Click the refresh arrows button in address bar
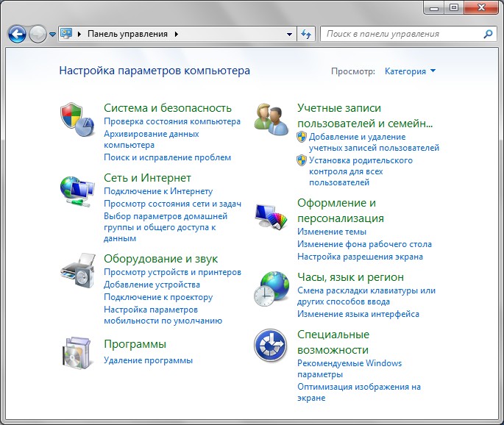Viewport: 504px width, 425px height. click(x=306, y=34)
